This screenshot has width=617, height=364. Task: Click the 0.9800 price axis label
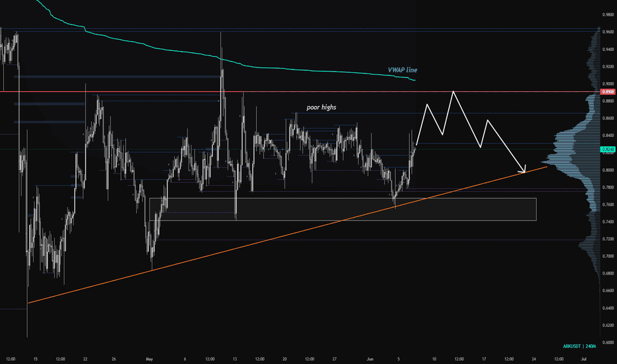coord(608,15)
